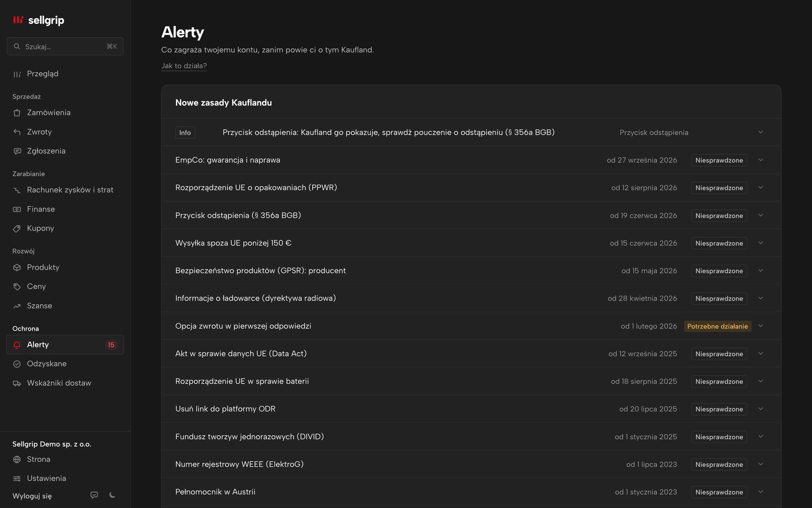This screenshot has height=508, width=812.
Task: Click the Alerty bell icon
Action: point(17,345)
